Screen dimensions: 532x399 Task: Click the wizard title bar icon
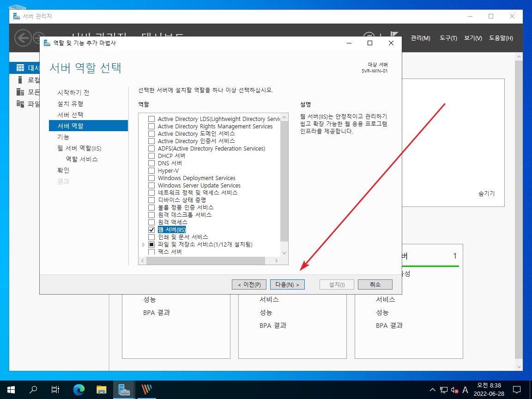(x=47, y=43)
